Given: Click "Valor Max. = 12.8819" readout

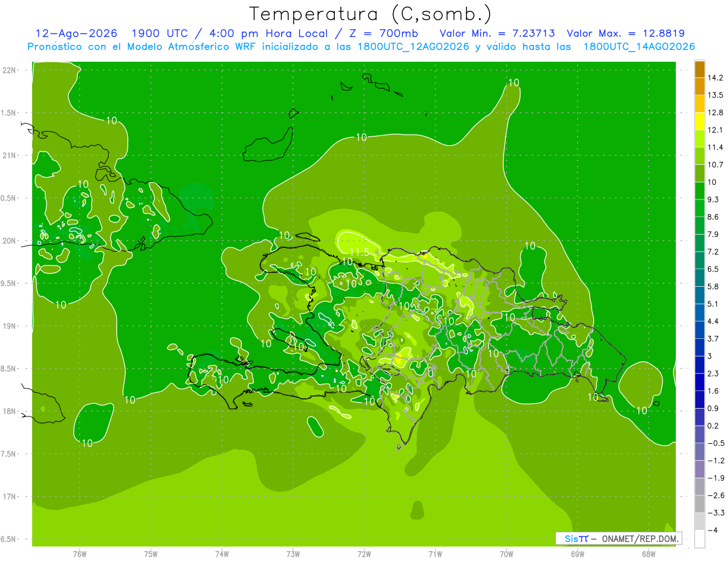Looking at the screenshot, I should [x=625, y=33].
